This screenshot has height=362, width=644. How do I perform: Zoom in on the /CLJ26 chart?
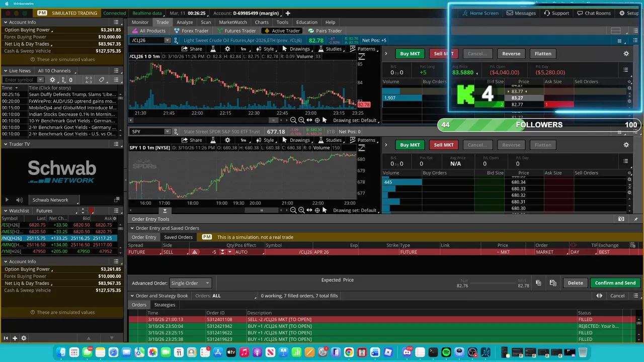301,120
